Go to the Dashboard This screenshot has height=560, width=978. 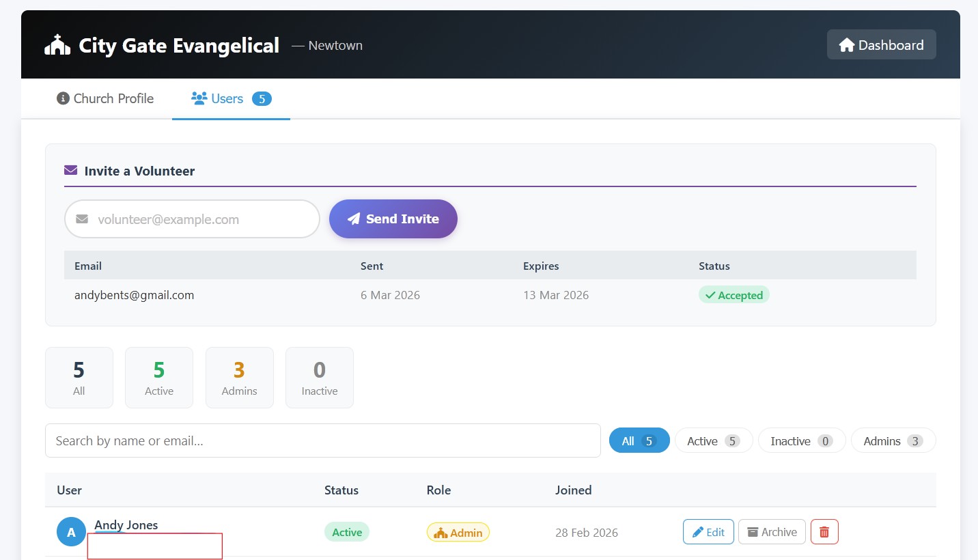click(x=881, y=45)
